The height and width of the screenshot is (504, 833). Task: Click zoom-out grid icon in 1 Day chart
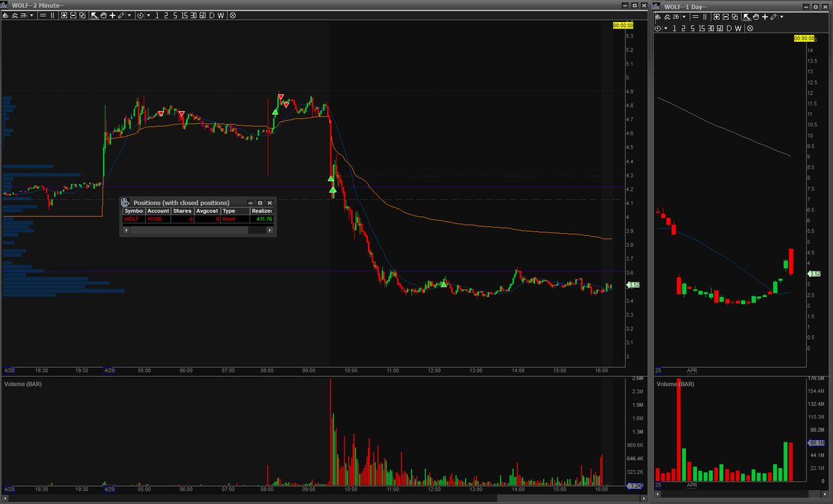pos(726,17)
